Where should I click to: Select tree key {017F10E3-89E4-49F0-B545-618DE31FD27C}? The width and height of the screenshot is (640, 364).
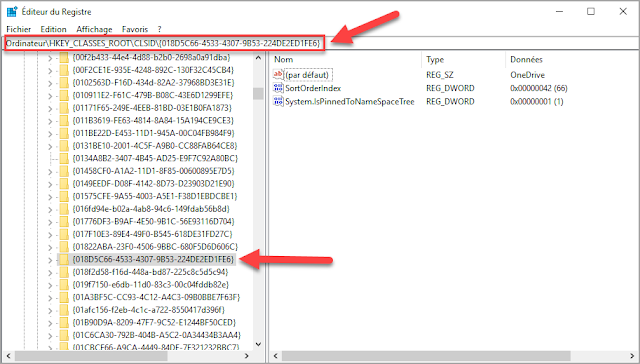pos(152,234)
